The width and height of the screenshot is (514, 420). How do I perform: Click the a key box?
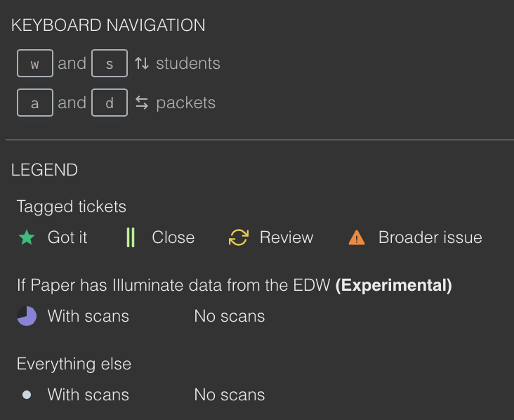tap(35, 103)
